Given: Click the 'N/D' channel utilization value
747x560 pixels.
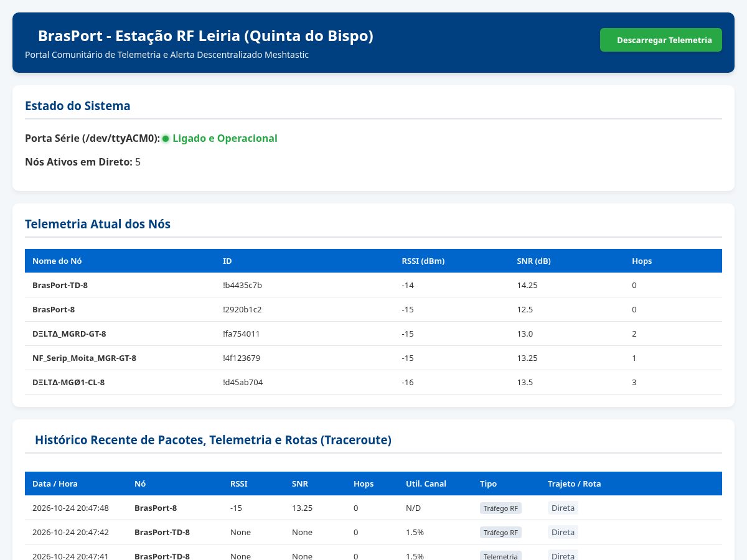Looking at the screenshot, I should 413,508.
